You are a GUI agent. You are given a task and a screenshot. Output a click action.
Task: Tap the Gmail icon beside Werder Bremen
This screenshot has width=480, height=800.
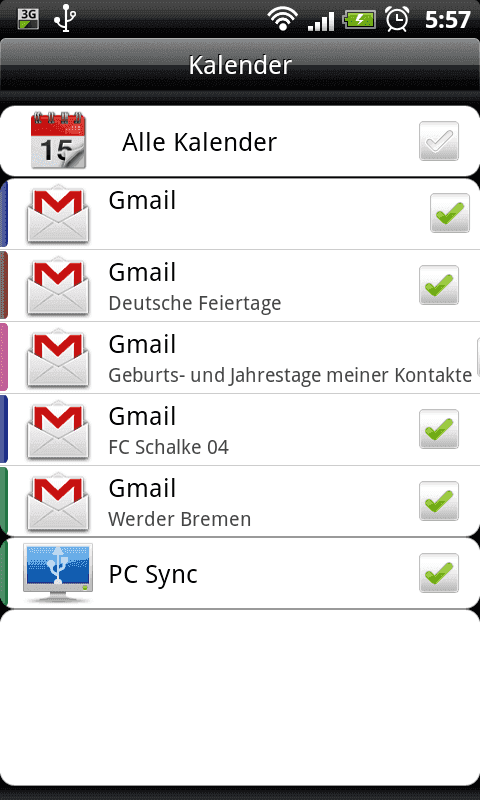[x=58, y=502]
